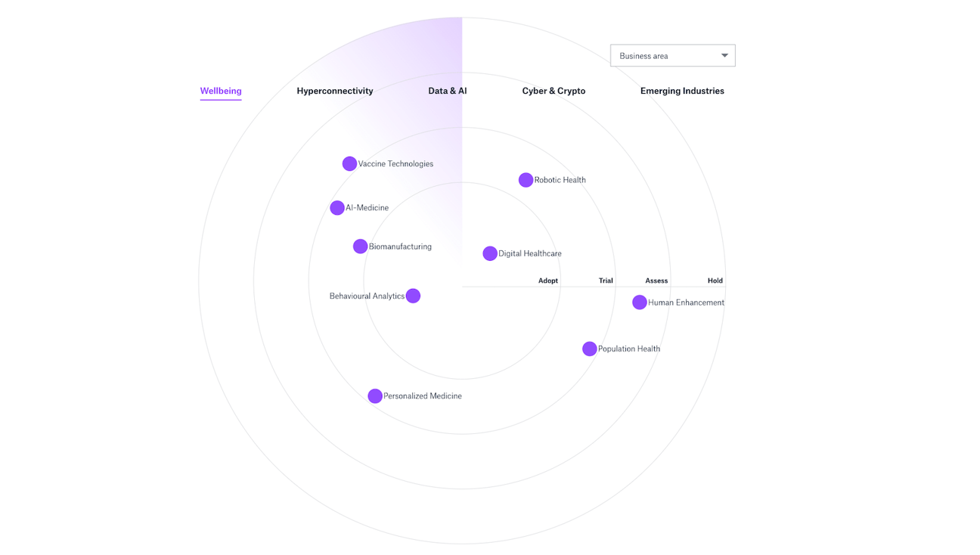Click the Digital Healthcare text label

pyautogui.click(x=530, y=253)
